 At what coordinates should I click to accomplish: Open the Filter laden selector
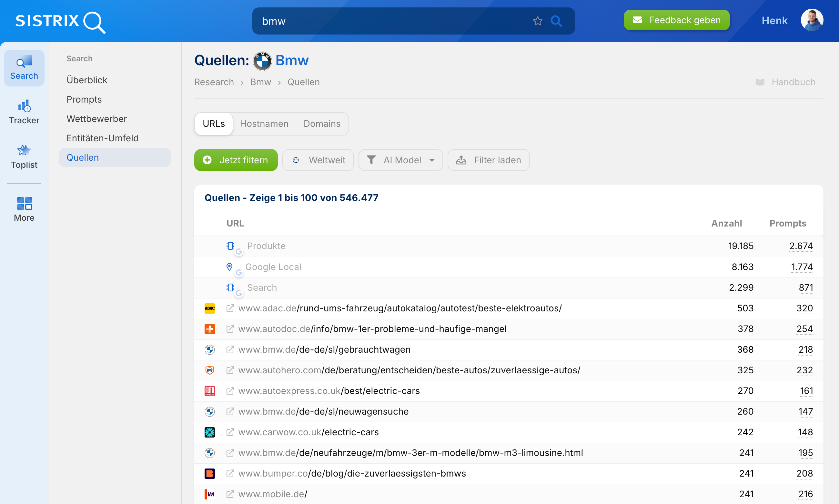coord(488,160)
